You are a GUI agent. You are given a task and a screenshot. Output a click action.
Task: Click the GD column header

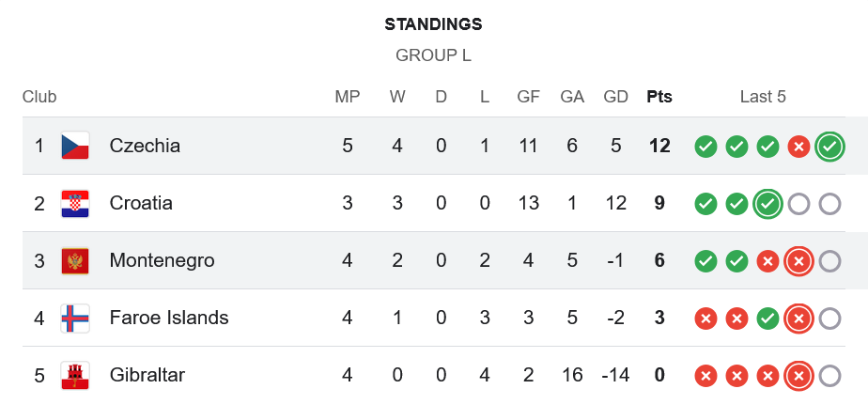pos(615,97)
